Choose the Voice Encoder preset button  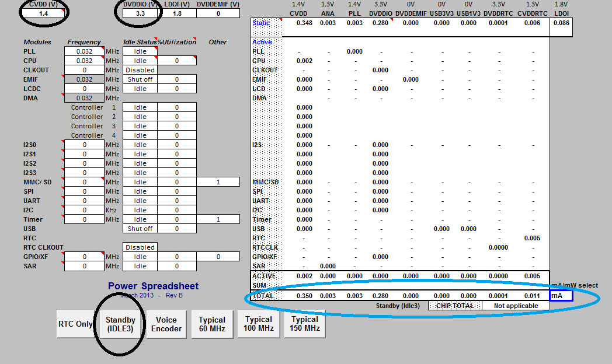[x=166, y=324]
